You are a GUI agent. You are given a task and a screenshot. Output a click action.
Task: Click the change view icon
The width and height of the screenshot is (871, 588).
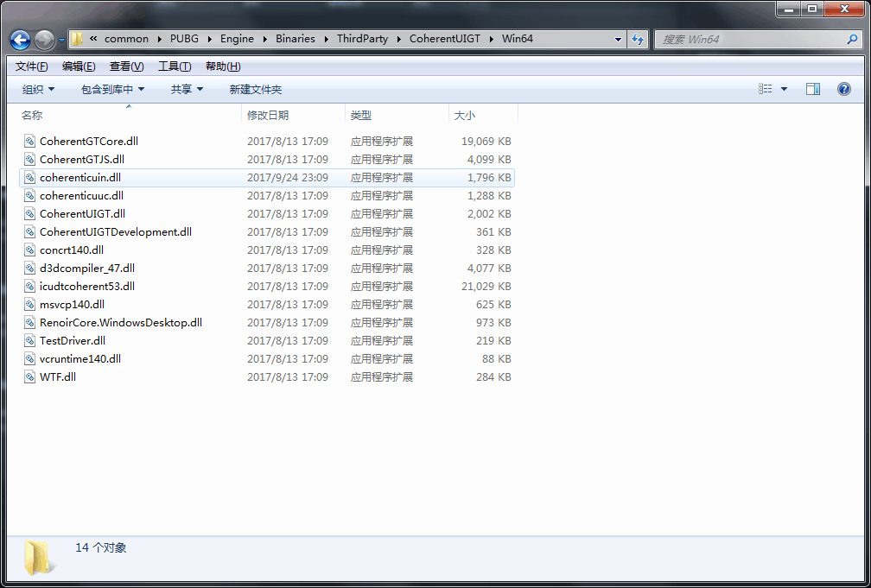coord(766,89)
